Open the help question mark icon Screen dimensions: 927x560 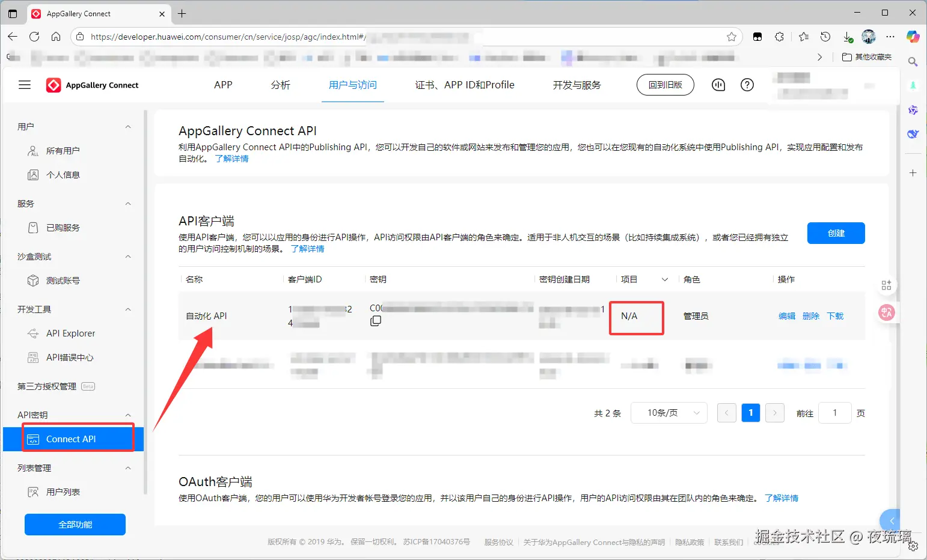(747, 85)
